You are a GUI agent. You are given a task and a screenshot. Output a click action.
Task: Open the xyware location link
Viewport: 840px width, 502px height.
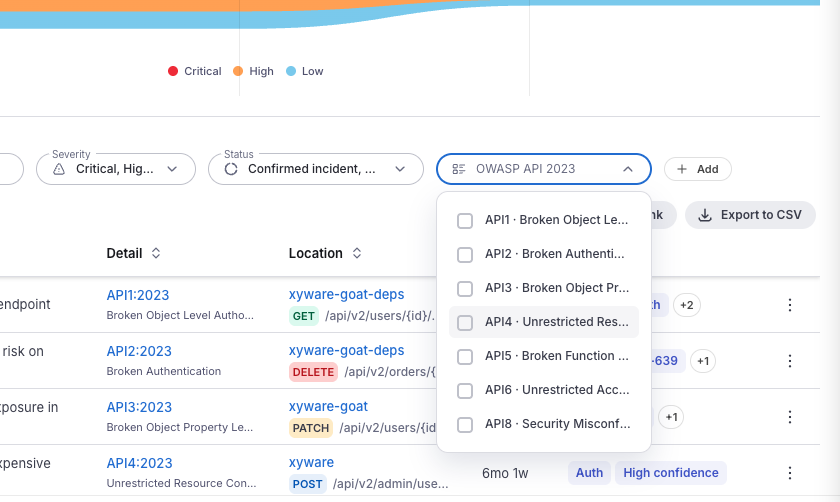click(x=311, y=462)
